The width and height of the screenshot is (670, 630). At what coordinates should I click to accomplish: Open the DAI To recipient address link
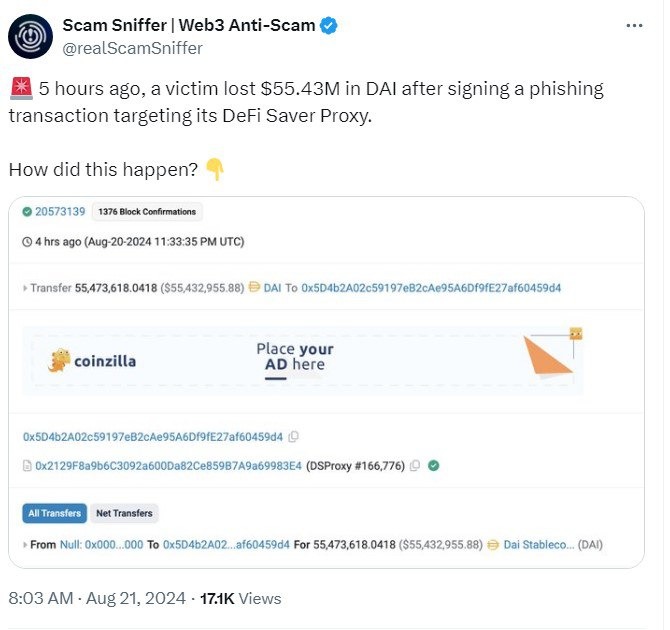tap(431, 288)
